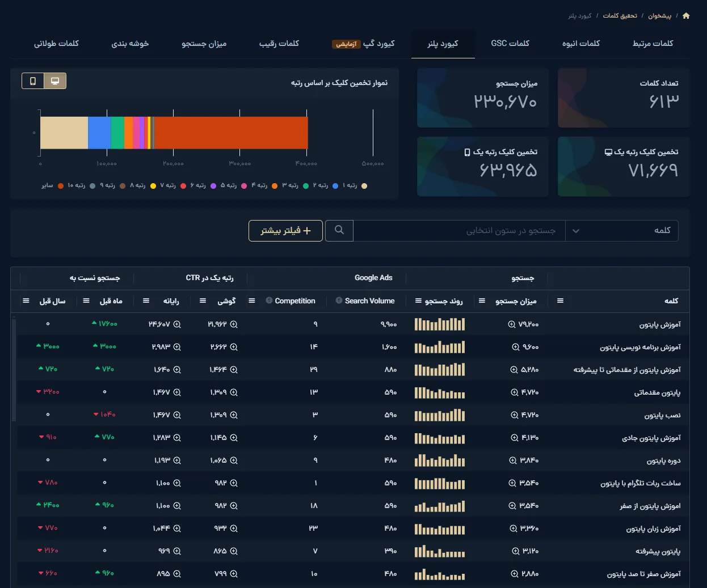Select the کیورد گپ tab
This screenshot has height=588, width=707.
[x=363, y=44]
